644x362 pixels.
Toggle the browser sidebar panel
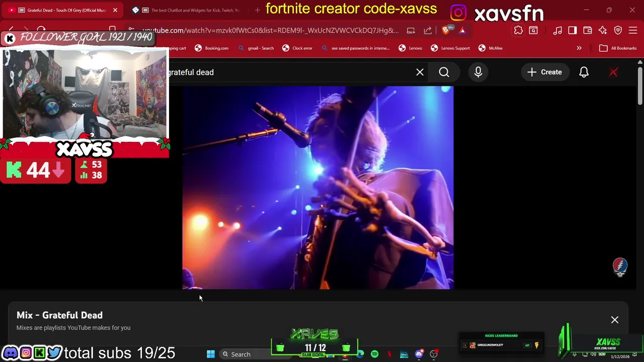(573, 31)
